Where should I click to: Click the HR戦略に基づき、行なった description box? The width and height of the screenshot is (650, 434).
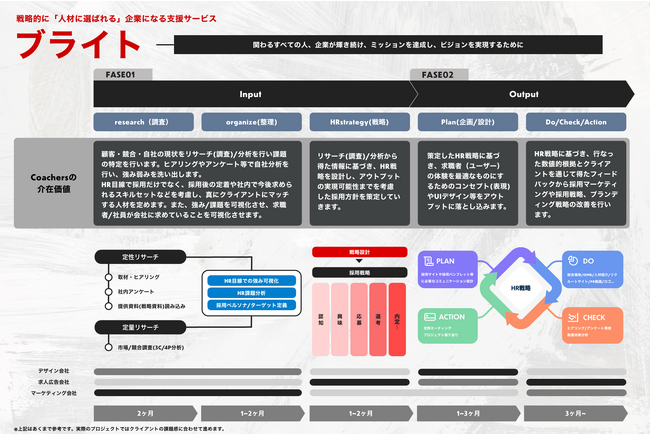click(x=576, y=183)
